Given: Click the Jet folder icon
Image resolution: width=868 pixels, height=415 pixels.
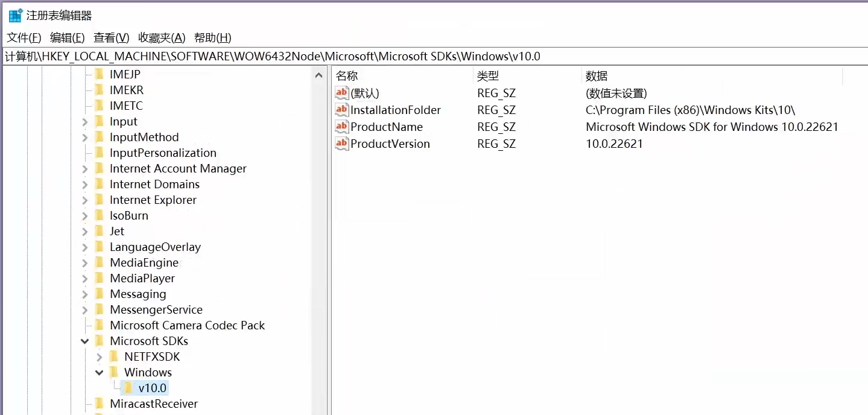Looking at the screenshot, I should coord(100,231).
